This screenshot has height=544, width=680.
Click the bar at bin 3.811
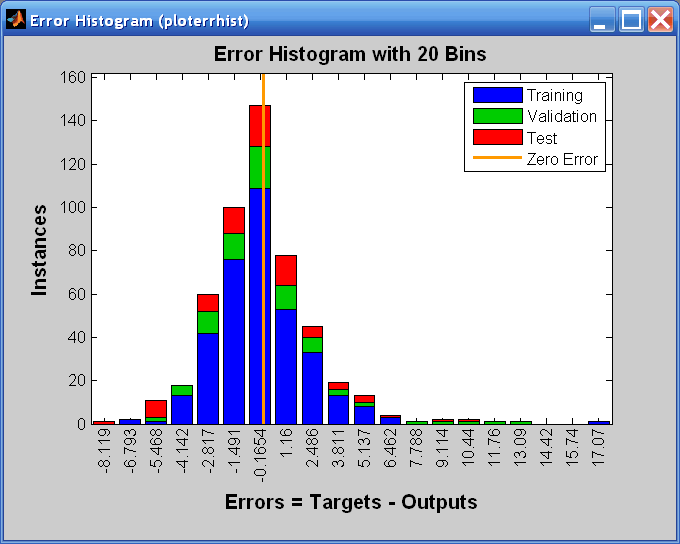click(338, 403)
